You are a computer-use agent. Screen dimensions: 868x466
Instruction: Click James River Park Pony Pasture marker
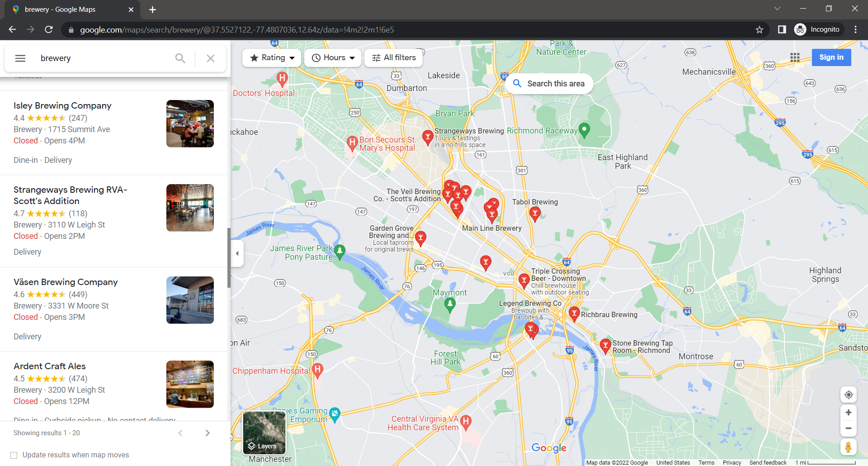click(340, 252)
